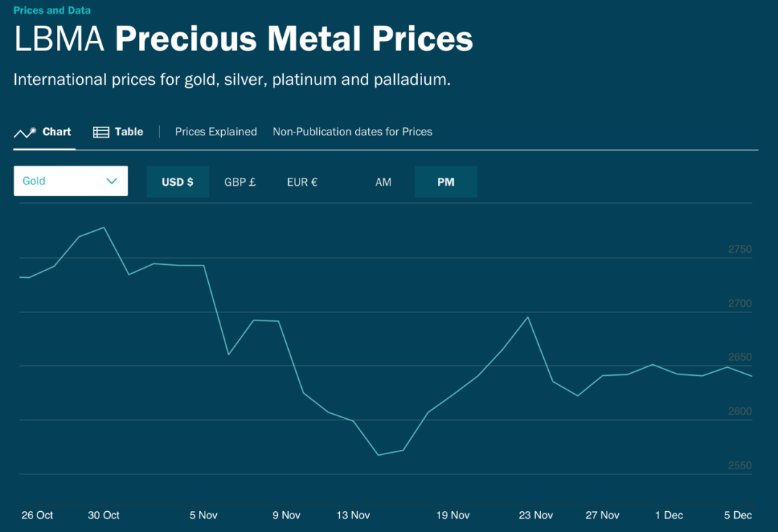Open the Prices Explained link
The image size is (778, 532).
pyautogui.click(x=216, y=132)
